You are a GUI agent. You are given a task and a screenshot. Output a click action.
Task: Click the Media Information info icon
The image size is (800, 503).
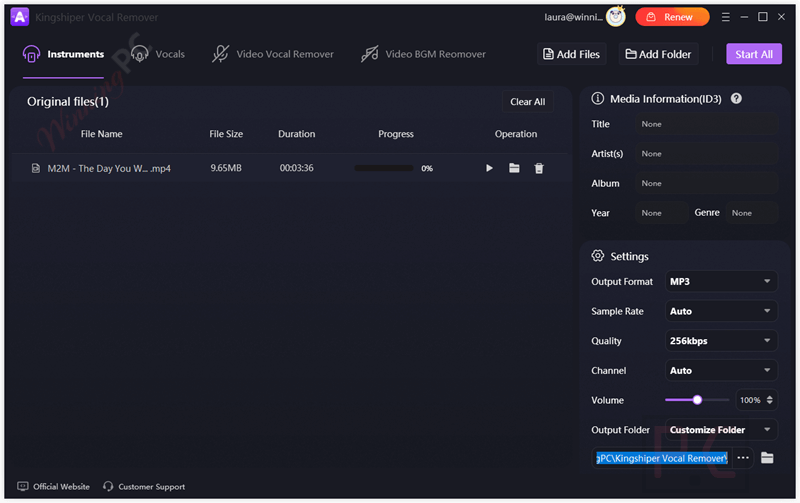click(x=597, y=98)
